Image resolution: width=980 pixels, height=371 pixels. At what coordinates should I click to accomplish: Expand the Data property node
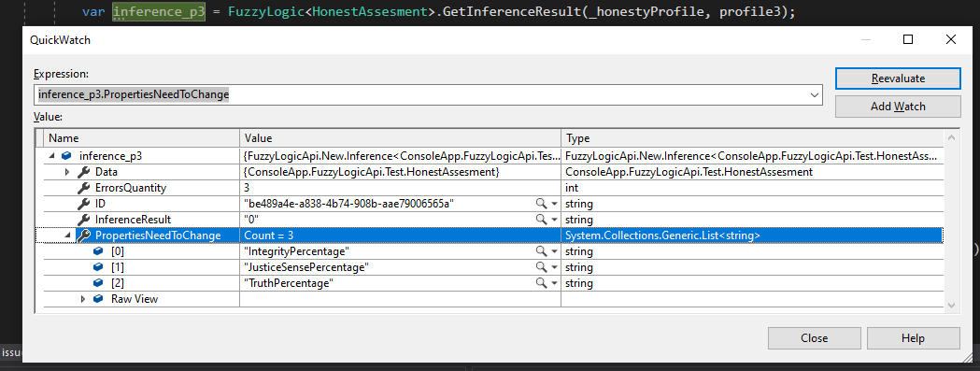click(67, 171)
